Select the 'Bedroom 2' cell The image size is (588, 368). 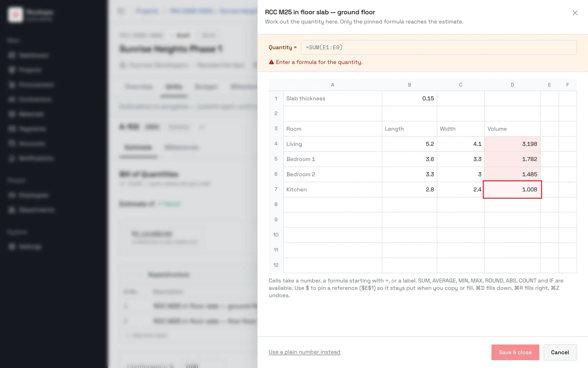point(333,174)
